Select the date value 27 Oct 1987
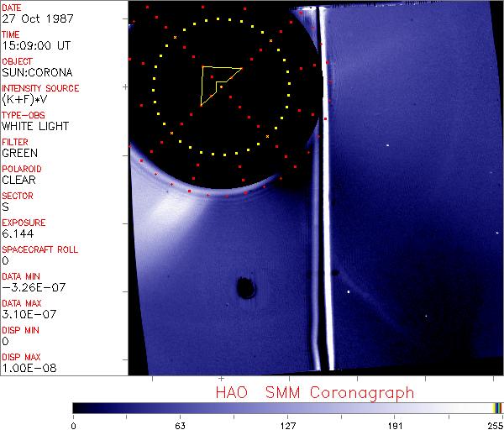This screenshot has height=430, width=504. pyautogui.click(x=38, y=18)
